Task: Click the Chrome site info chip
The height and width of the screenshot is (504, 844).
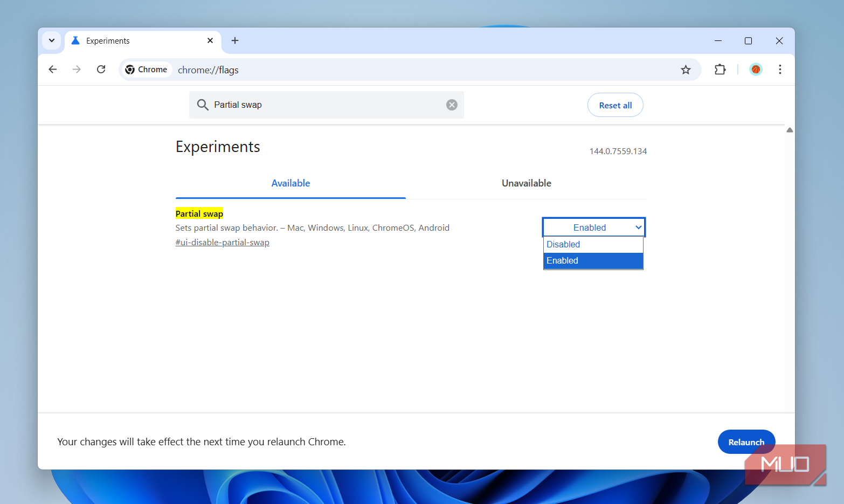Action: click(147, 70)
